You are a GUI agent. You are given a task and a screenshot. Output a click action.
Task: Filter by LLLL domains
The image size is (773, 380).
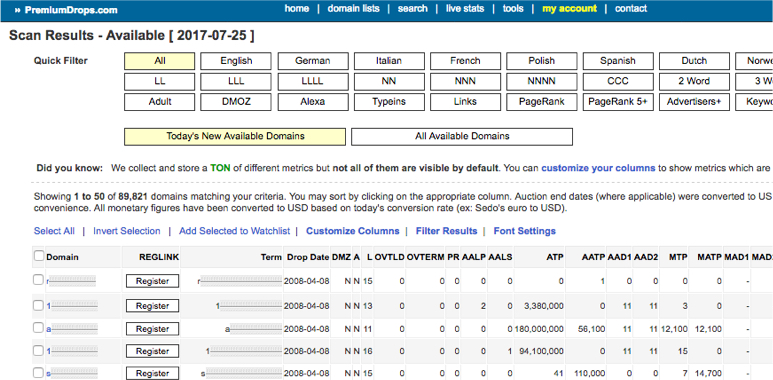click(x=313, y=81)
